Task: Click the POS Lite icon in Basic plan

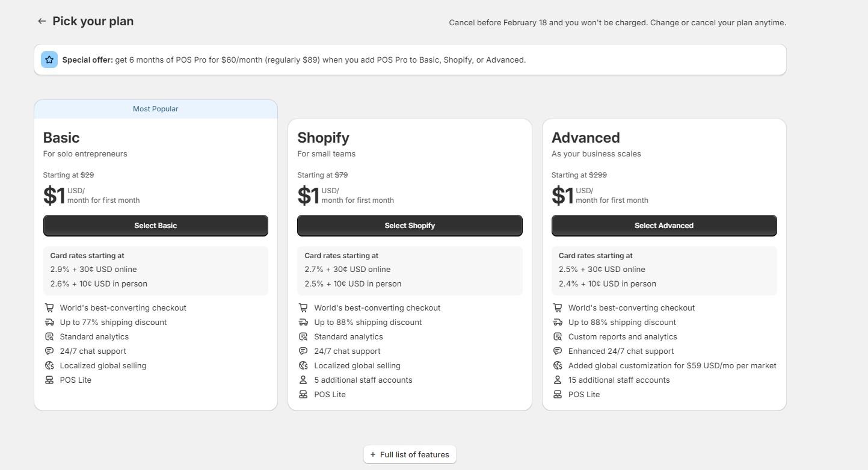Action: (x=49, y=380)
